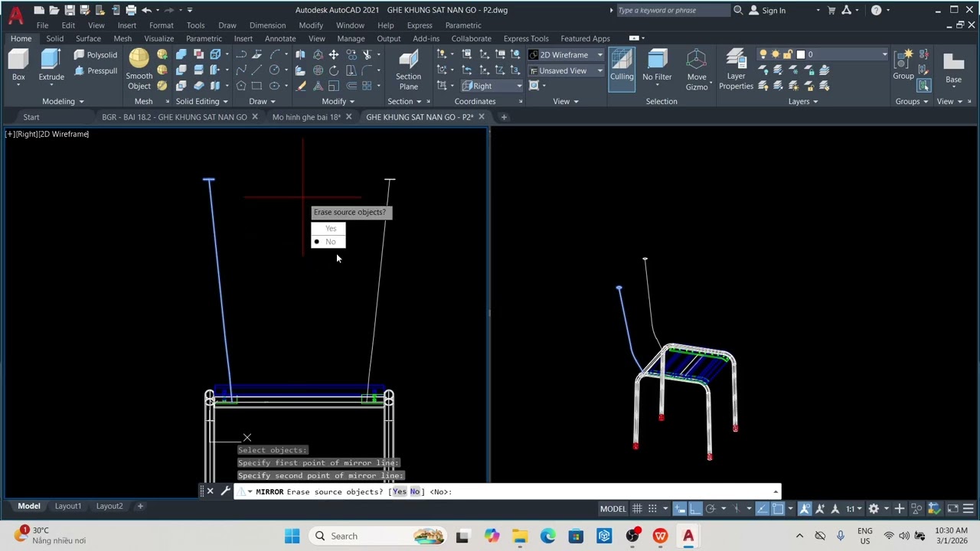Click the Plot printer icon
The image size is (980, 551).
pyautogui.click(x=131, y=10)
